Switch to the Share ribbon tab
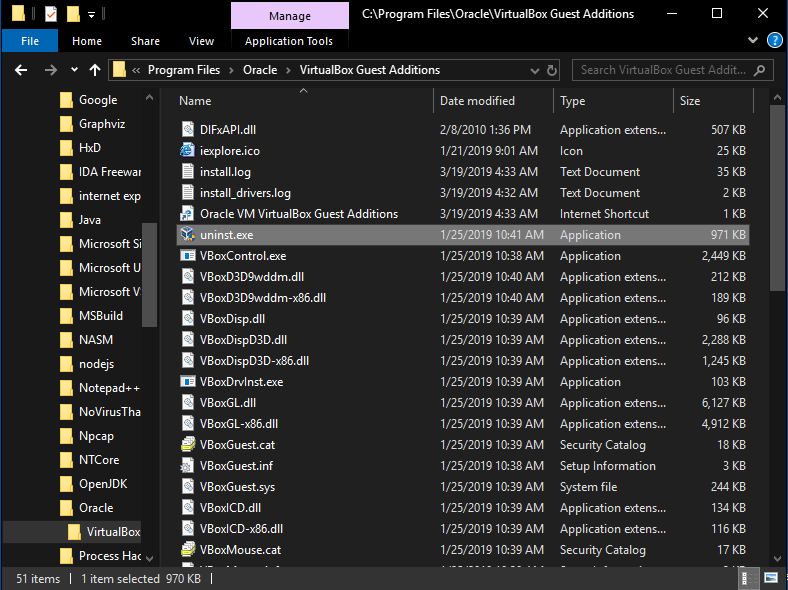788x590 pixels. (x=145, y=41)
